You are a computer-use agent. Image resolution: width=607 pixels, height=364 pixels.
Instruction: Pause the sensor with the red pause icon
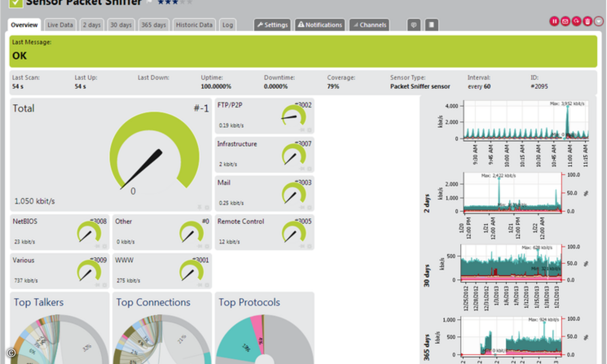click(554, 21)
